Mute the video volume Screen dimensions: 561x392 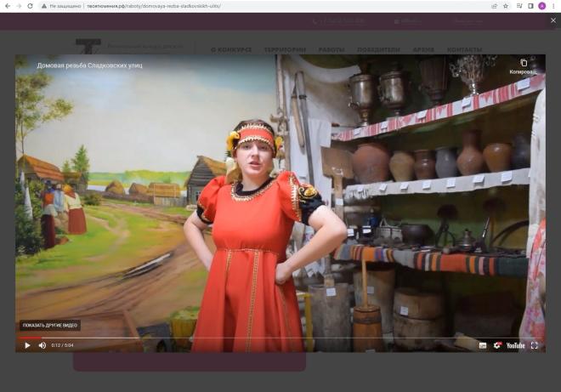point(42,345)
